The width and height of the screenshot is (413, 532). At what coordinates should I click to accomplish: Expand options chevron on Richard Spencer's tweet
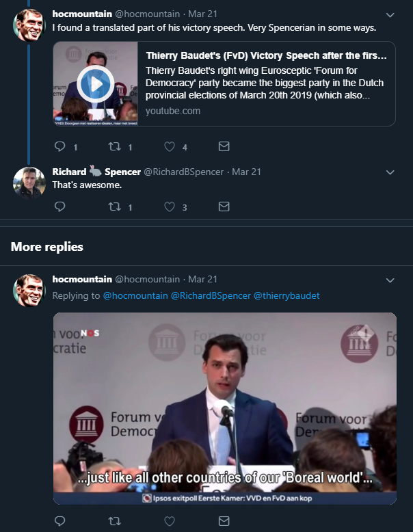pos(390,172)
